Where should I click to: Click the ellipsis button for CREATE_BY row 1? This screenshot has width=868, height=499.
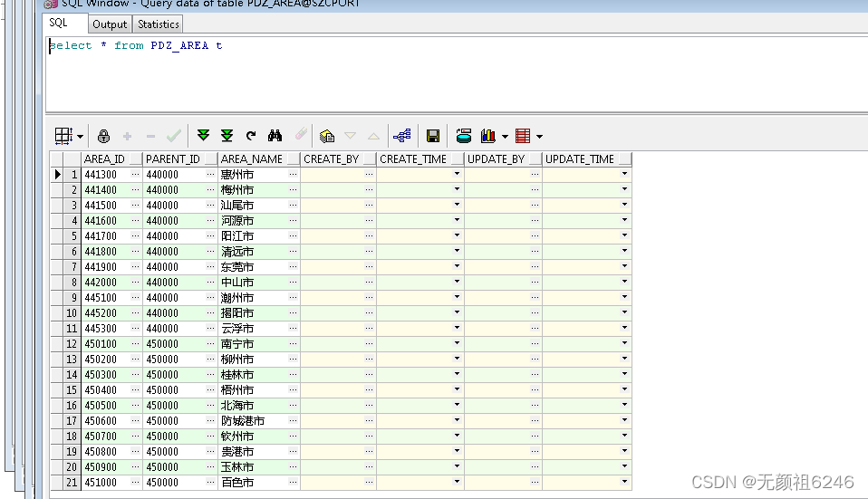pos(369,174)
